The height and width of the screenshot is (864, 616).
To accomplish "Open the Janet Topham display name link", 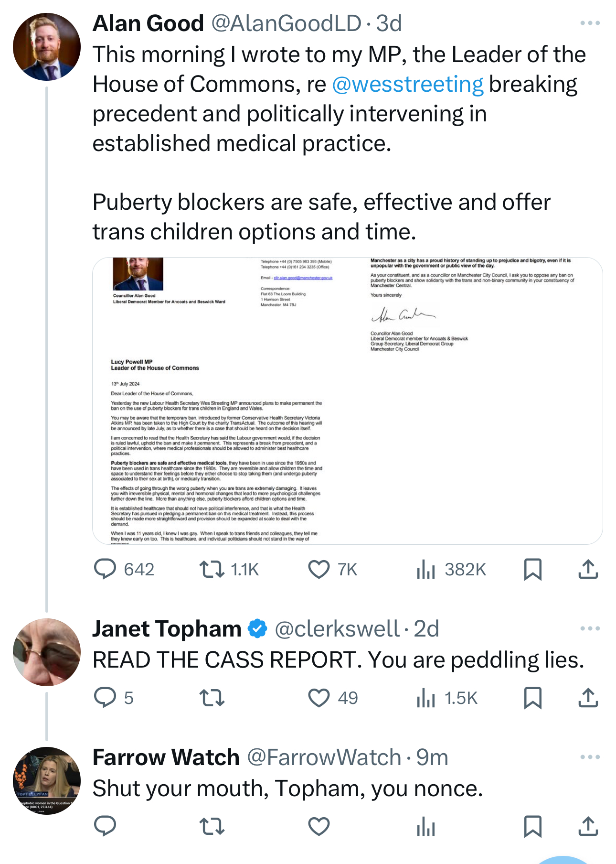I will tap(167, 629).
